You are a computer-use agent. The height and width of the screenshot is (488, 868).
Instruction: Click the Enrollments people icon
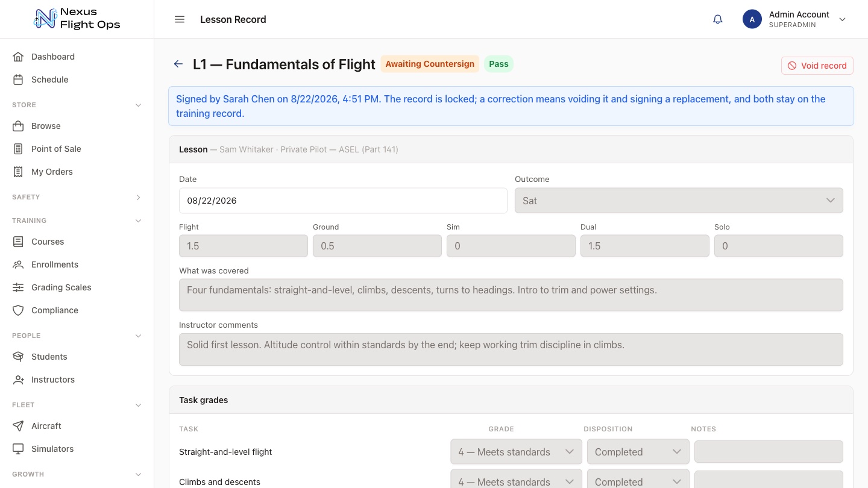[x=18, y=264]
